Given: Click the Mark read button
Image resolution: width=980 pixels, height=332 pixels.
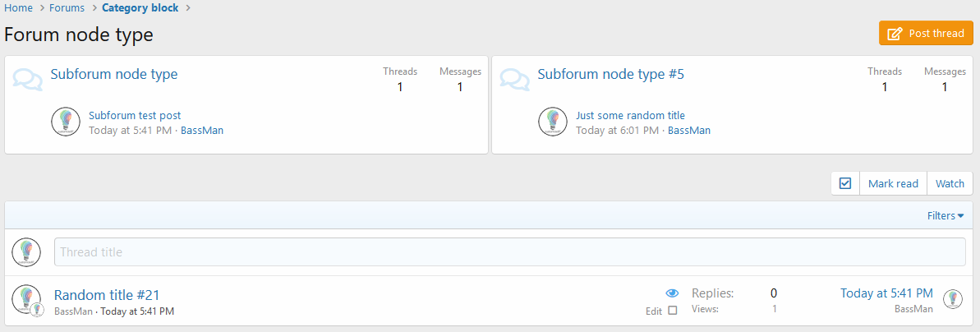Looking at the screenshot, I should pos(893,183).
